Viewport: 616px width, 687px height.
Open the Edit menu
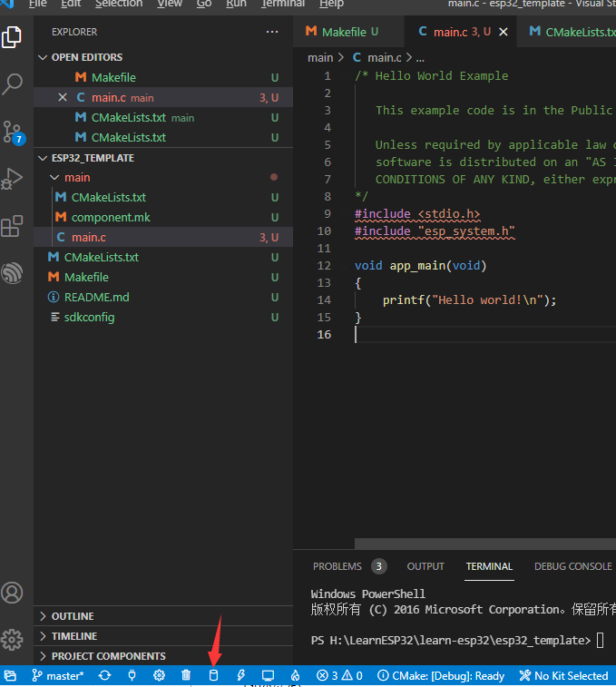[x=71, y=4]
